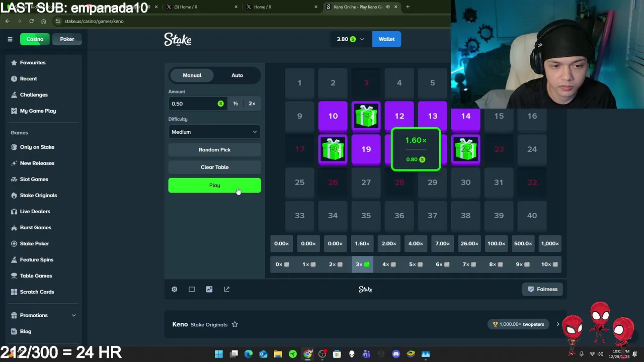This screenshot has height=362, width=644.
Task: Click the 1,000× payout multiplier box
Action: (x=549, y=244)
